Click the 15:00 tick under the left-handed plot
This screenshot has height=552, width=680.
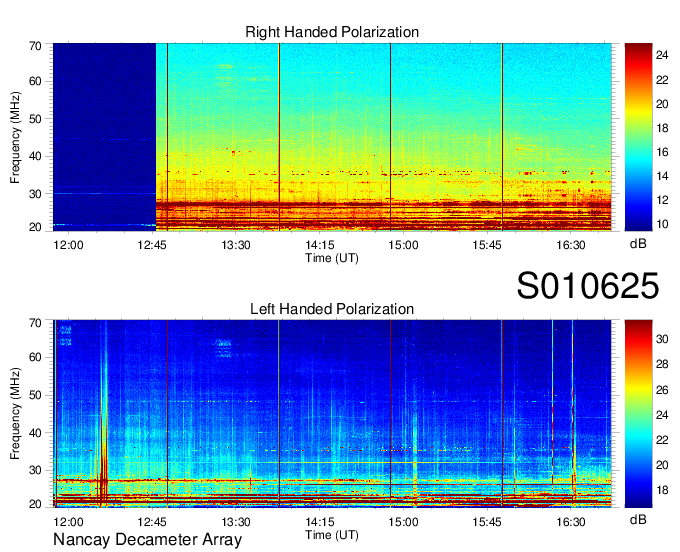[x=403, y=522]
